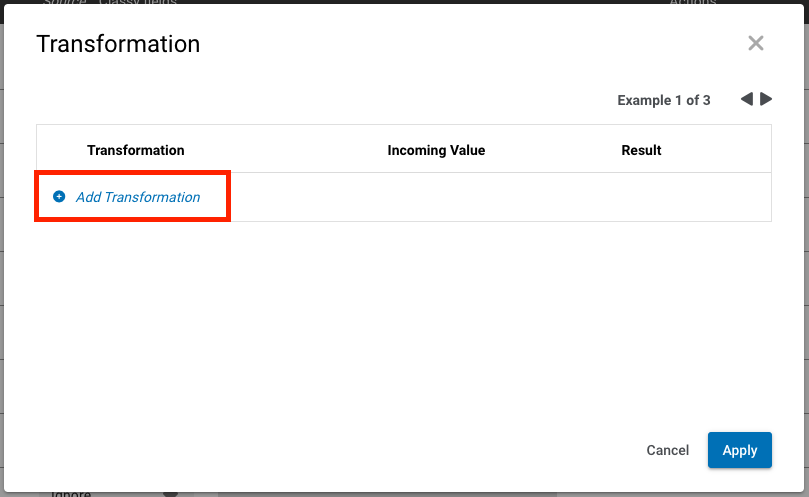809x497 pixels.
Task: Click the Example 1 of 3 counter
Action: (664, 100)
